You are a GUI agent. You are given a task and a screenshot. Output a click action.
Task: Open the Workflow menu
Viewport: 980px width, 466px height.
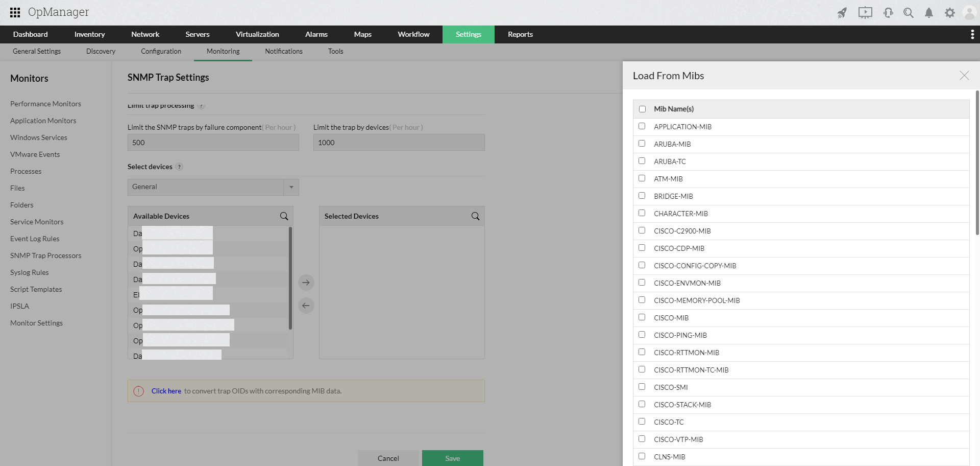click(413, 34)
